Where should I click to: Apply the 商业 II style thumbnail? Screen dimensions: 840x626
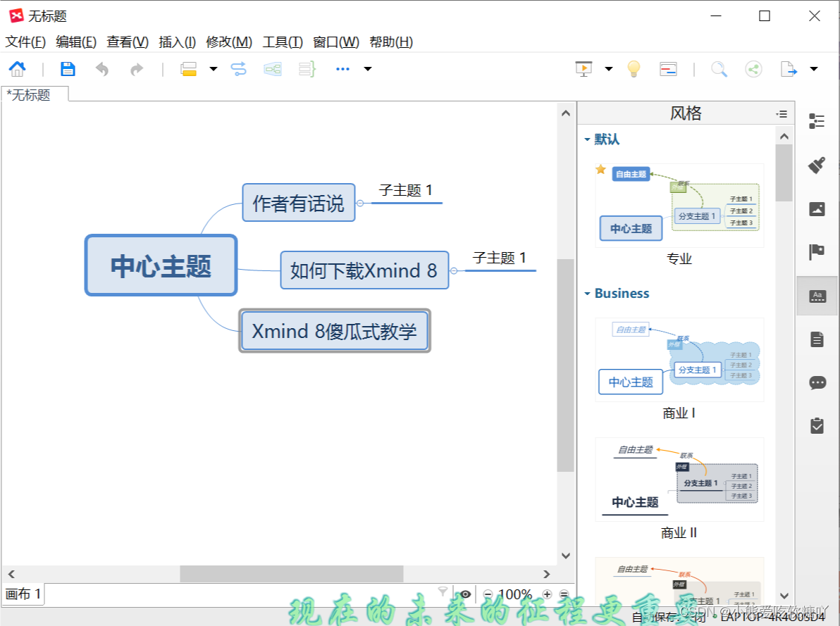(x=679, y=480)
